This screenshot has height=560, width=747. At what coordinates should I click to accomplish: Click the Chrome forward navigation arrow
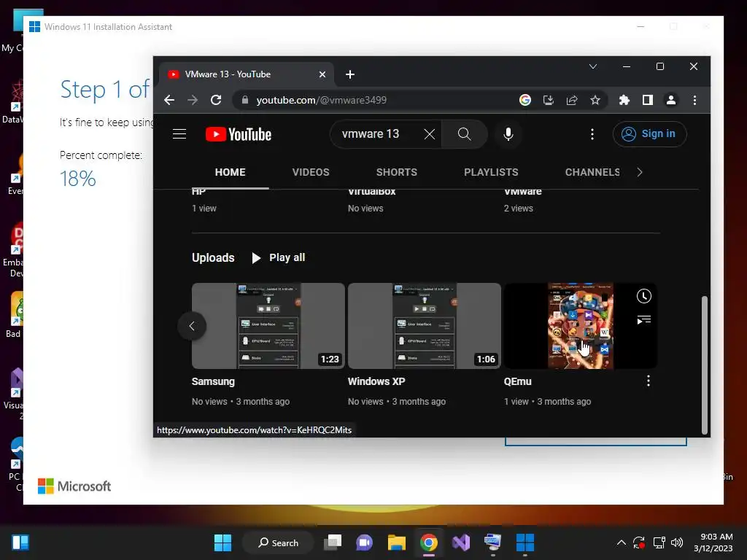coord(193,100)
